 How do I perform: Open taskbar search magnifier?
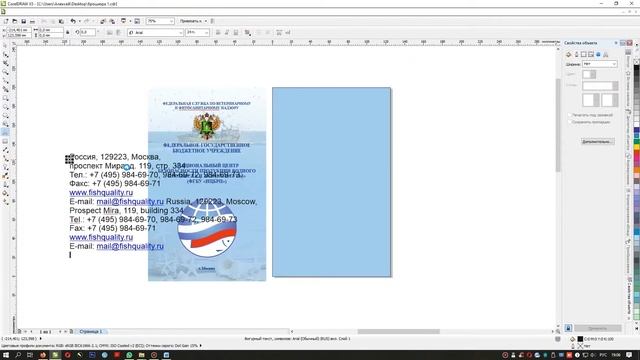coord(18,355)
